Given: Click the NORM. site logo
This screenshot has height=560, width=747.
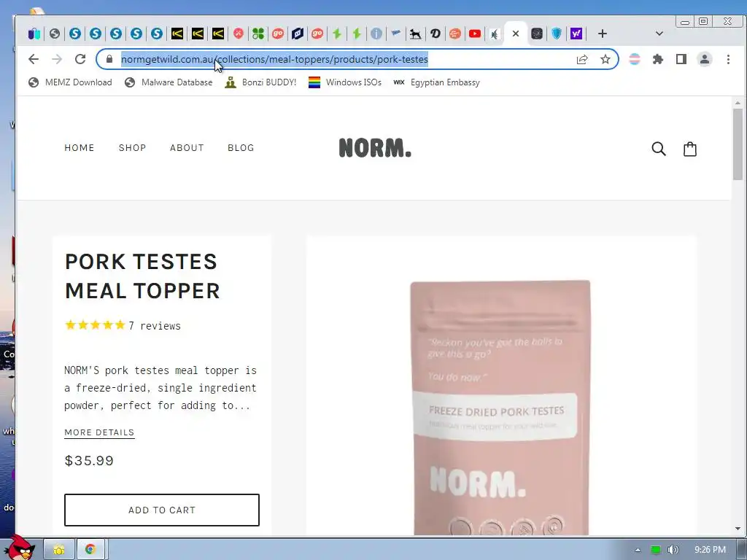Looking at the screenshot, I should coord(375,147).
